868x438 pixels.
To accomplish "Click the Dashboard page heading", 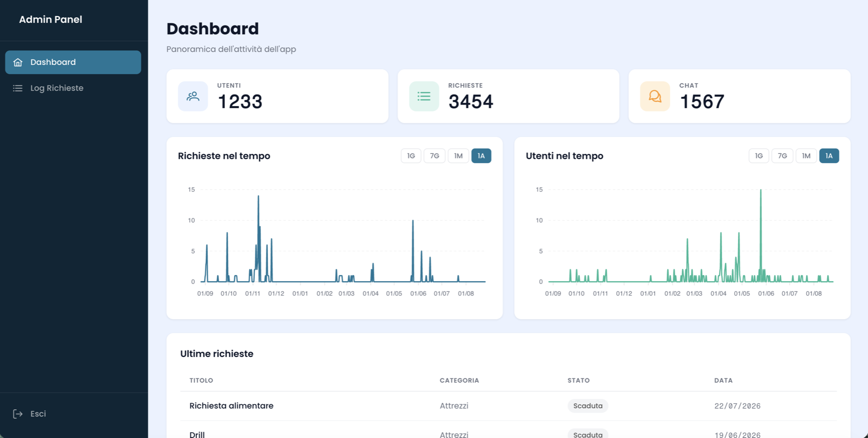I will click(213, 29).
